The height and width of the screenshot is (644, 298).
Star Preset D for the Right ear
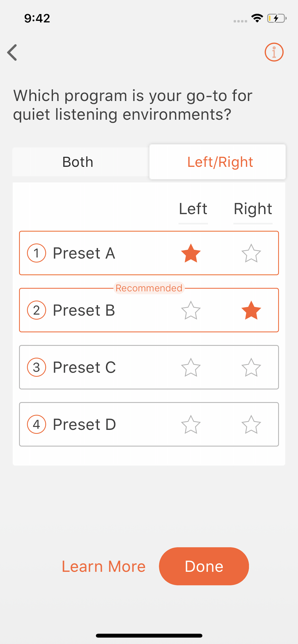click(x=251, y=424)
